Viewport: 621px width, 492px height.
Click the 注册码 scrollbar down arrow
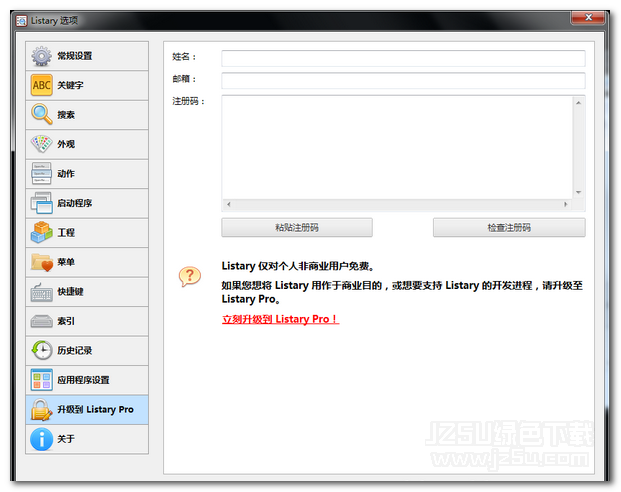[579, 193]
